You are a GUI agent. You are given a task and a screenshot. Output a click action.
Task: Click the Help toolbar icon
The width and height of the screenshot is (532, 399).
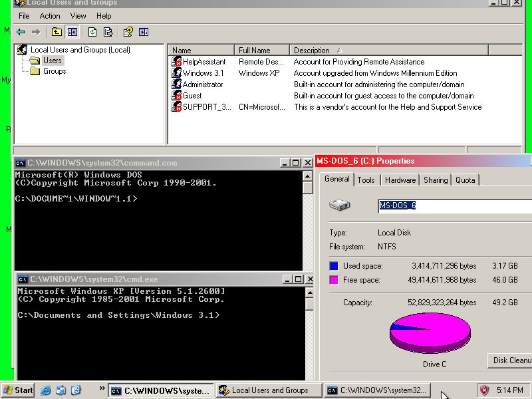(x=128, y=32)
